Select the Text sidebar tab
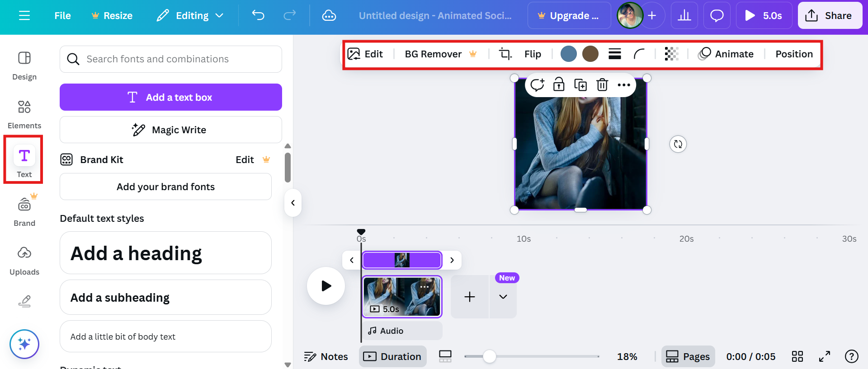Image resolution: width=868 pixels, height=369 pixels. click(24, 161)
